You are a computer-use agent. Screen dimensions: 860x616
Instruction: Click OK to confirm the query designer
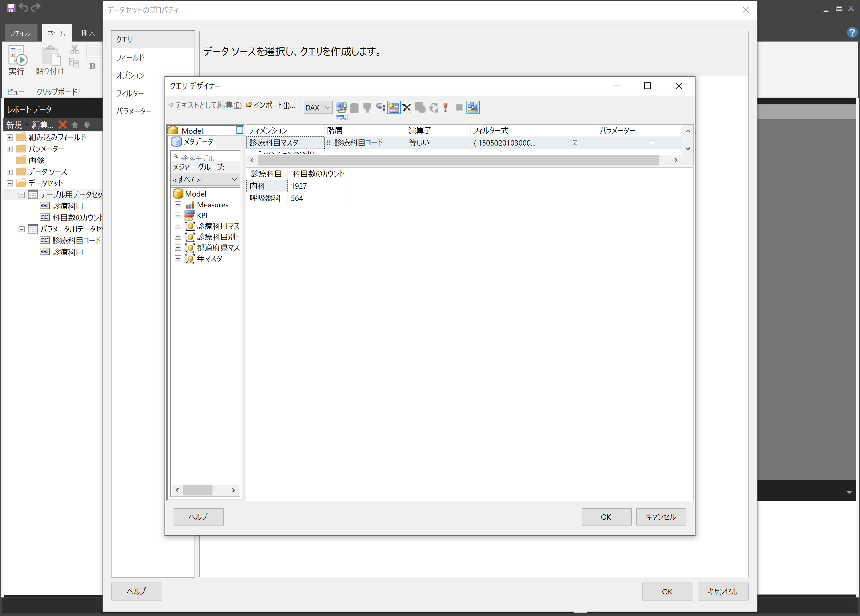point(606,517)
